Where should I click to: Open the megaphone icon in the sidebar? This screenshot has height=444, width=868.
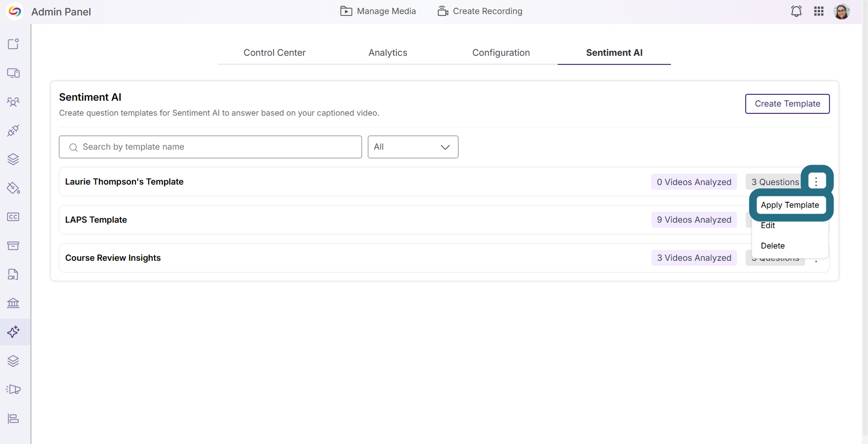(x=13, y=390)
